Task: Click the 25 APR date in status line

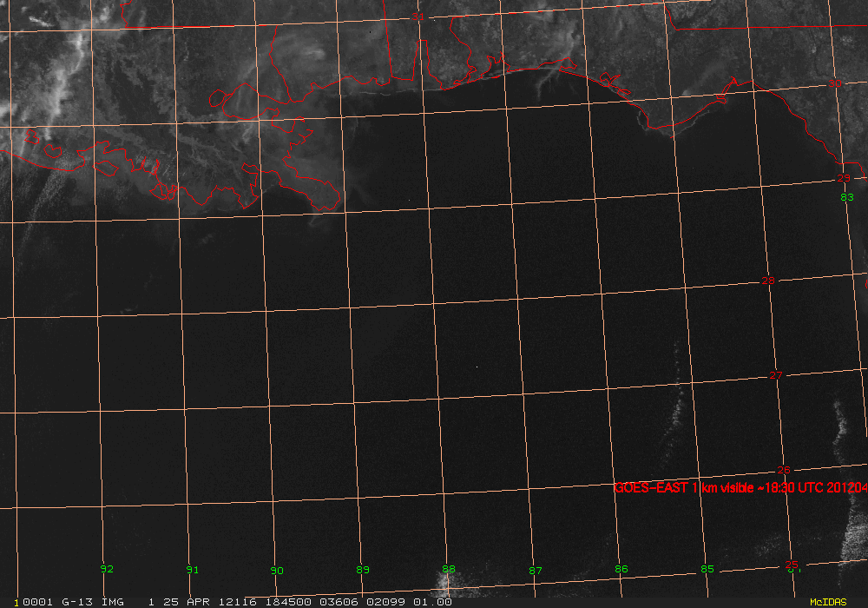Action: coord(187,602)
